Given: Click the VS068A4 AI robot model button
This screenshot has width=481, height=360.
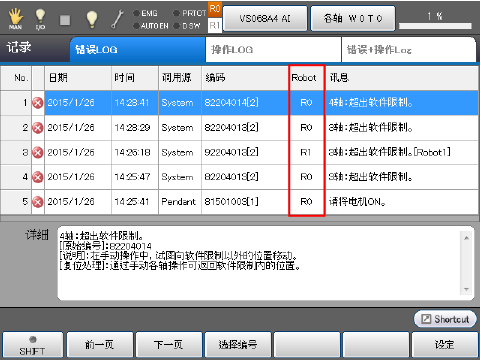Looking at the screenshot, I should click(x=265, y=18).
